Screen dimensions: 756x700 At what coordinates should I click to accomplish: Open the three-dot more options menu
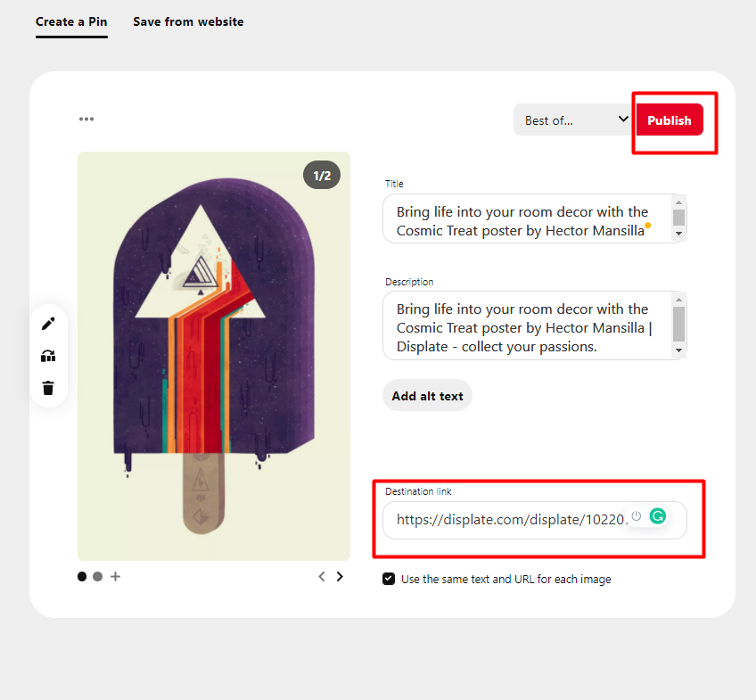coord(86,119)
